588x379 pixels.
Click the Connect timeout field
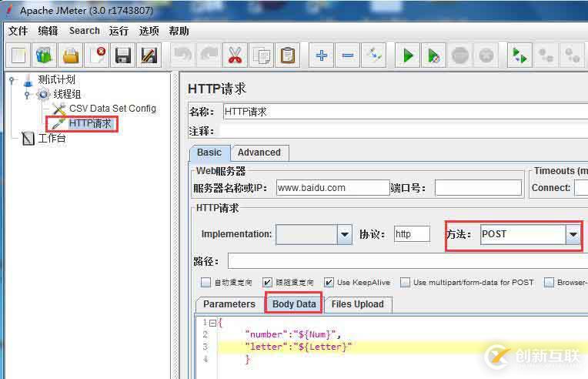point(582,188)
